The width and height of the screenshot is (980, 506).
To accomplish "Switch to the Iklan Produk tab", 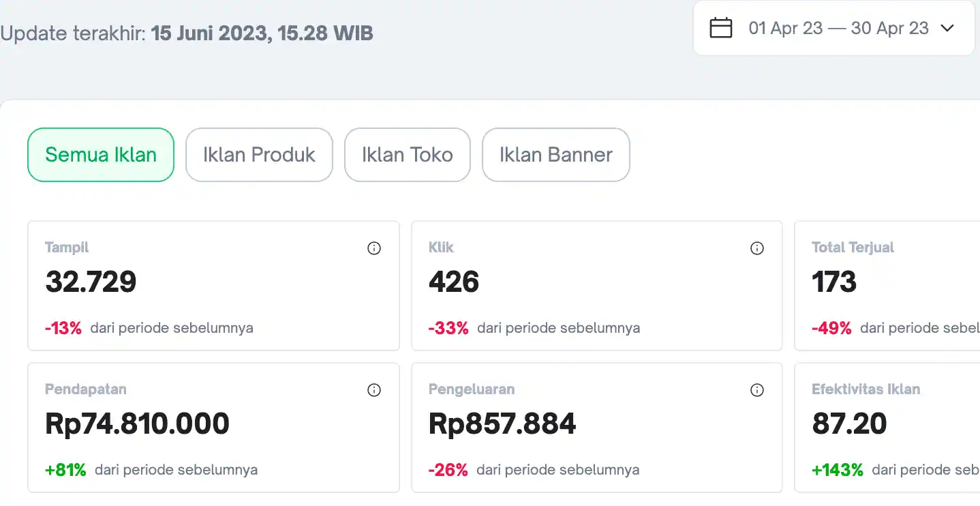I will coord(259,155).
